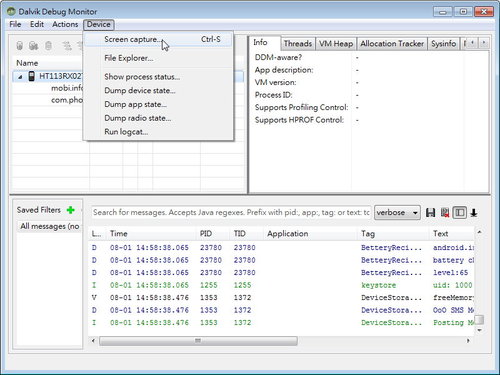Switch to the Sysinfo tab
This screenshot has height=375, width=500.
click(x=443, y=44)
